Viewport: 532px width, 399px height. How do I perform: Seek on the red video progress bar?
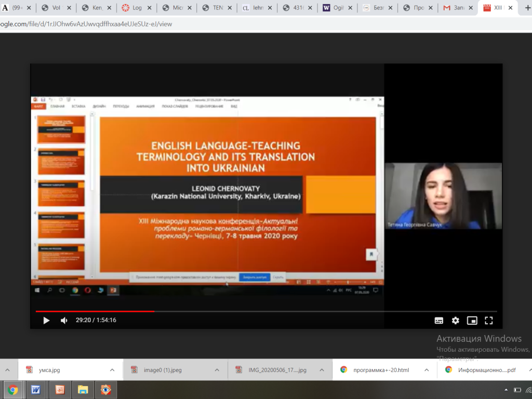(95, 311)
